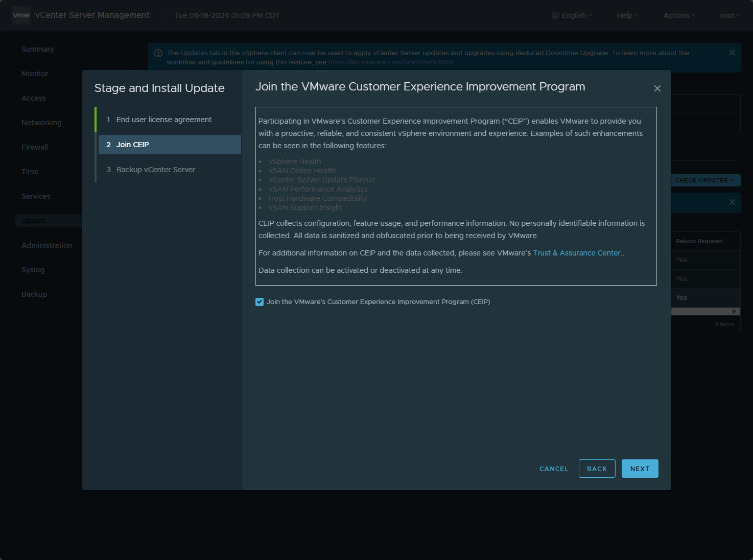Open the Access page
Image resolution: width=753 pixels, height=560 pixels.
pyautogui.click(x=34, y=98)
